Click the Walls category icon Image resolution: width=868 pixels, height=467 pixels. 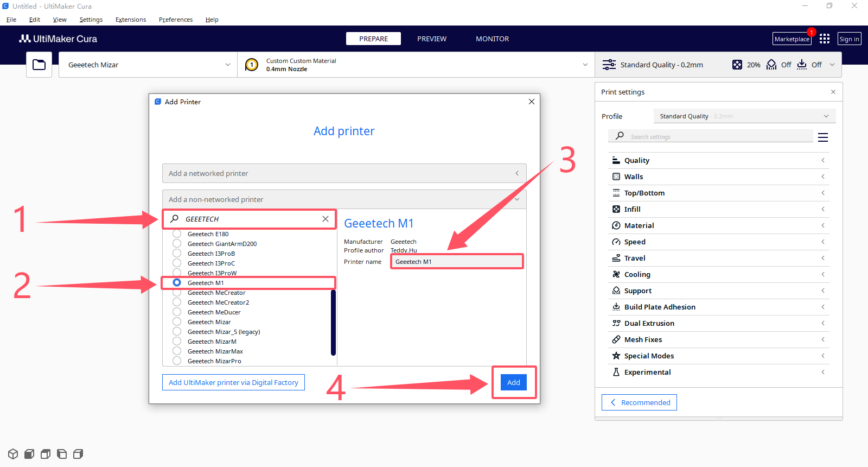(x=616, y=176)
